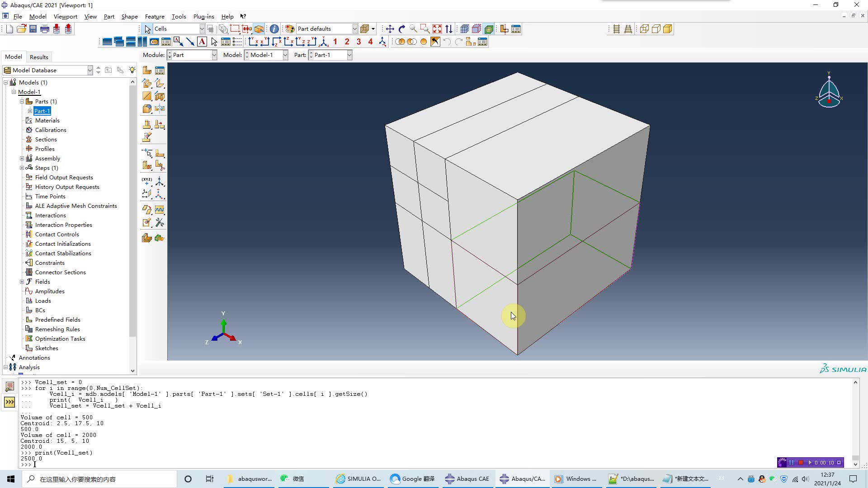Switch to wireframe render style

point(464,28)
